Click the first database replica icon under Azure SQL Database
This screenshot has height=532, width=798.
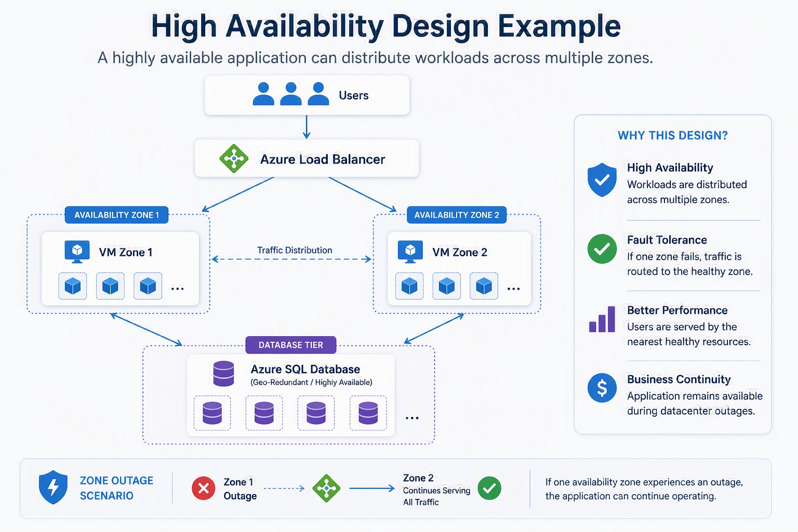(212, 413)
